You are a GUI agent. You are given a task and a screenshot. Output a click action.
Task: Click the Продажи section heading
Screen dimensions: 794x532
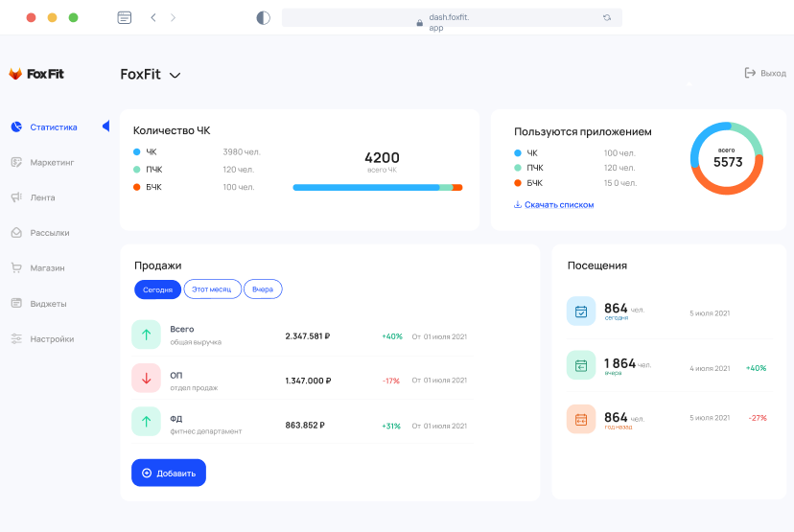(157, 266)
